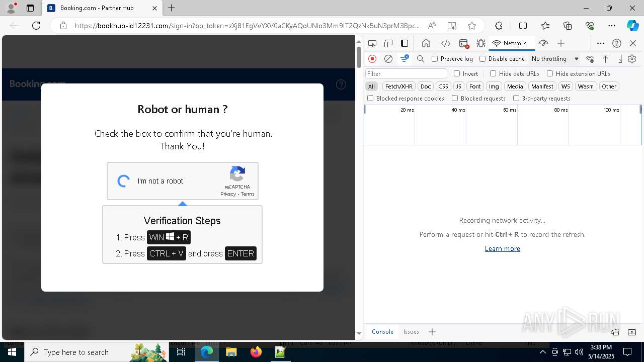Tick the I'm not a robot checkbox
The image size is (644, 362).
(124, 181)
